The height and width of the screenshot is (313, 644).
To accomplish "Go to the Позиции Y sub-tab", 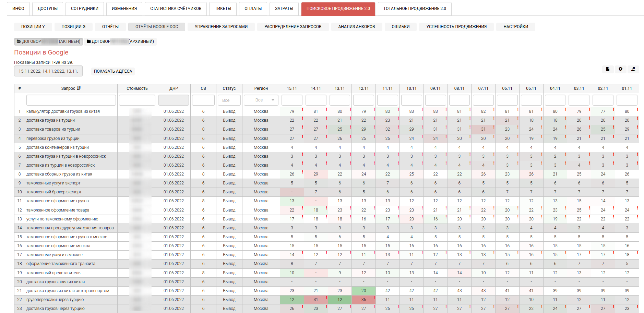I will [x=33, y=27].
